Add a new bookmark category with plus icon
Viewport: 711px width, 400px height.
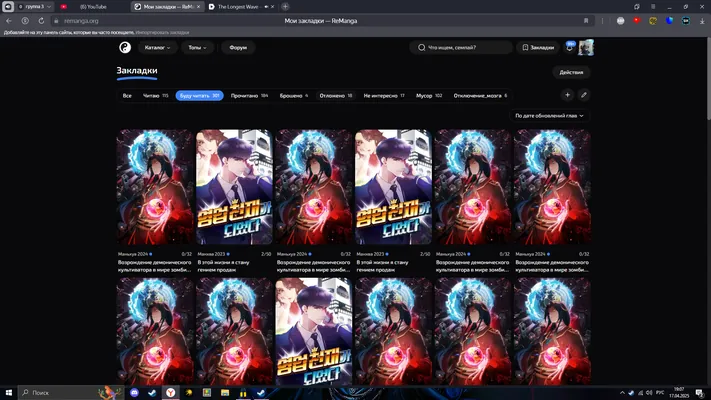pyautogui.click(x=567, y=95)
